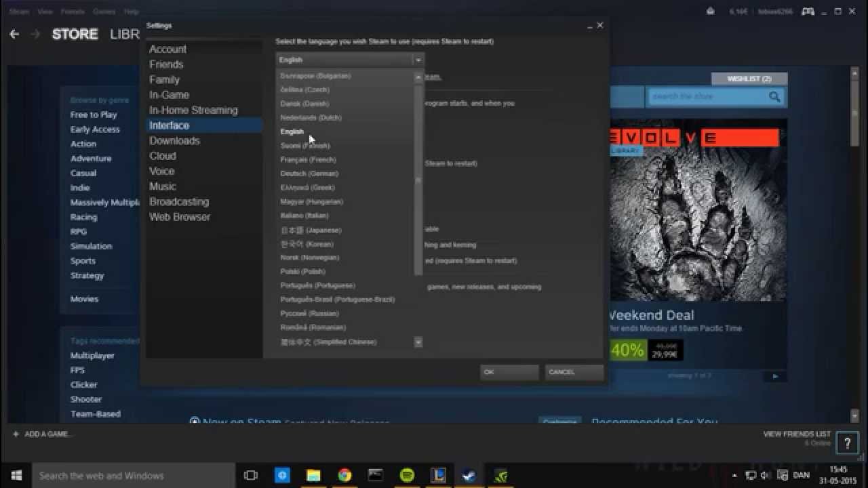Screen dimensions: 868x488
Task: Click the forward navigation arrow
Action: click(x=35, y=34)
